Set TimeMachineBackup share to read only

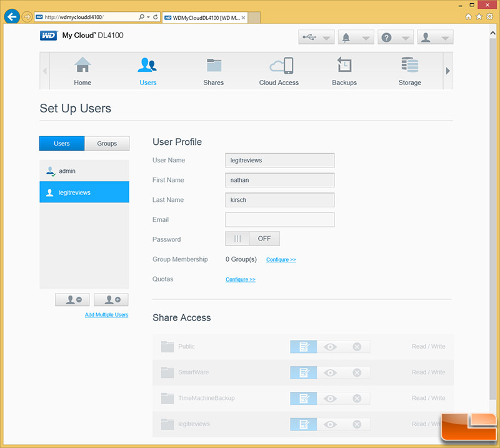pyautogui.click(x=331, y=398)
